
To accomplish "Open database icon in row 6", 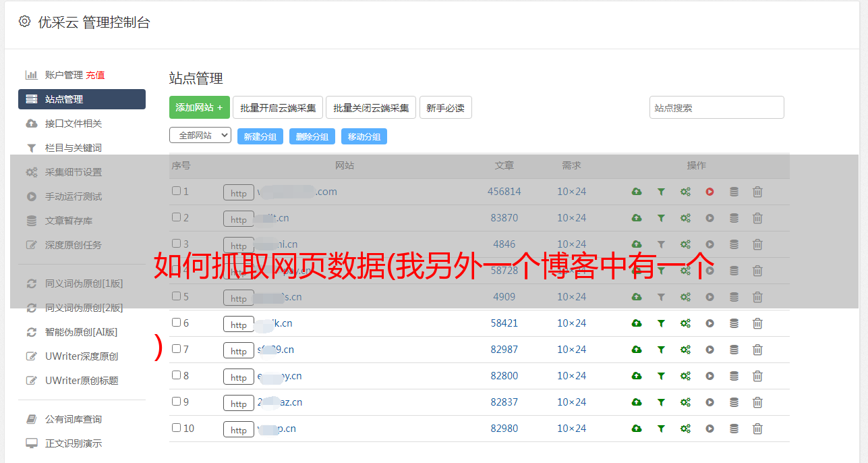I will (x=734, y=323).
